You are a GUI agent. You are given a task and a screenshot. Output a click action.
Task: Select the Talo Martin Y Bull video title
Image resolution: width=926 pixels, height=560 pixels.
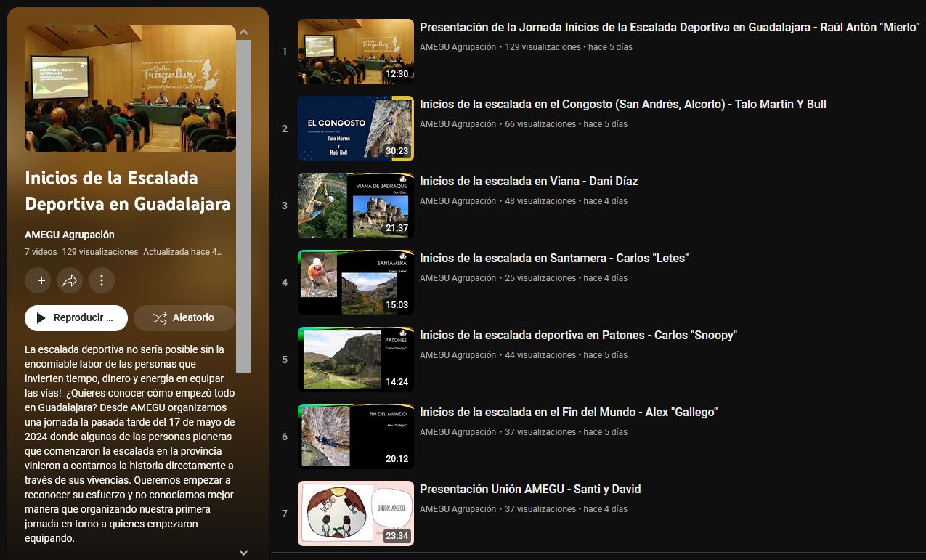point(622,105)
